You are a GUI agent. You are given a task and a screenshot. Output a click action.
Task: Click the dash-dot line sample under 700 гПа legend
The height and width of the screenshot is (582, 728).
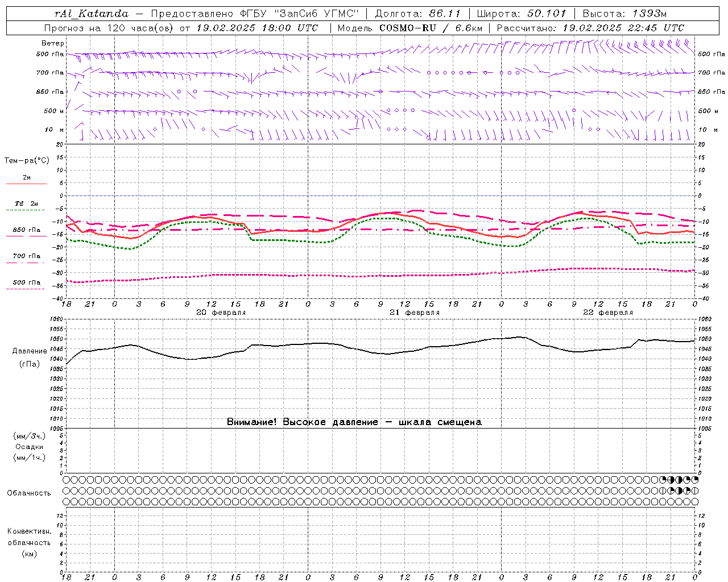(x=25, y=263)
